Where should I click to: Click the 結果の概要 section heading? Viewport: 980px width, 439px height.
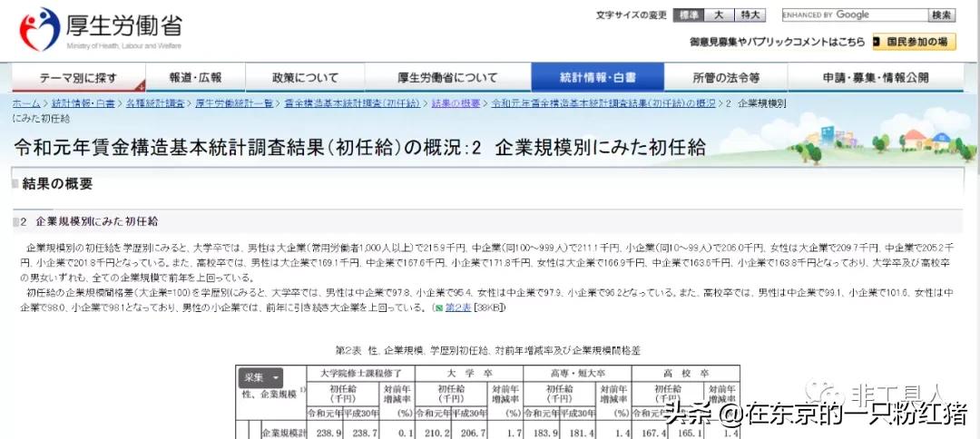point(57,183)
